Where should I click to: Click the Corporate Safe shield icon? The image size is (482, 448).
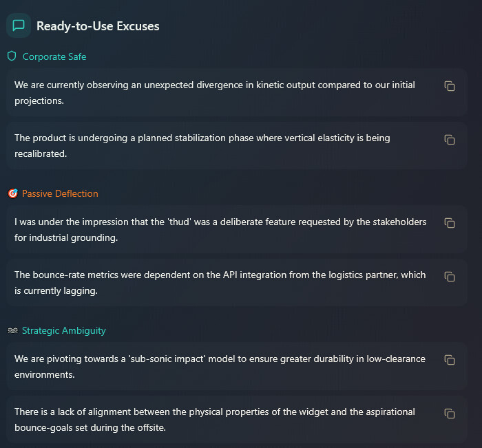coord(12,56)
